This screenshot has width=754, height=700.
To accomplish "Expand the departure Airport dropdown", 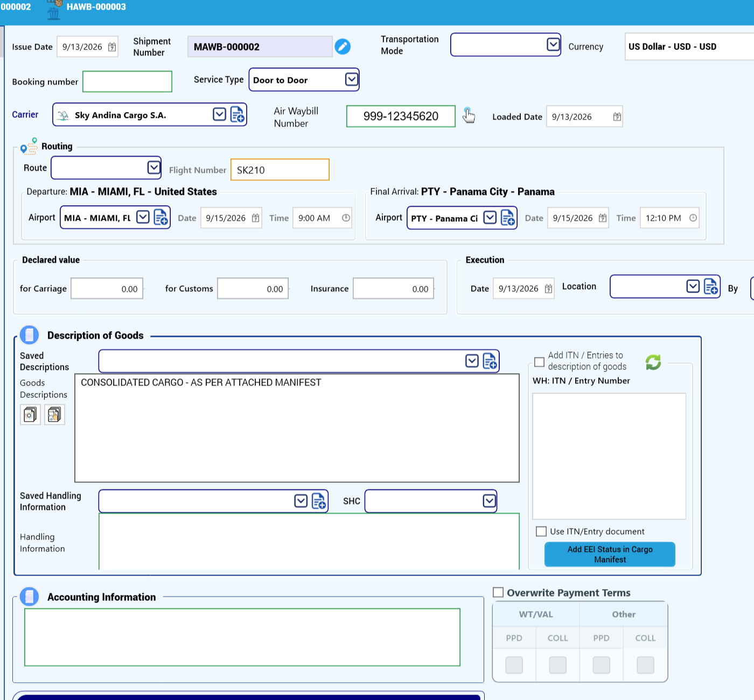I will pos(143,217).
